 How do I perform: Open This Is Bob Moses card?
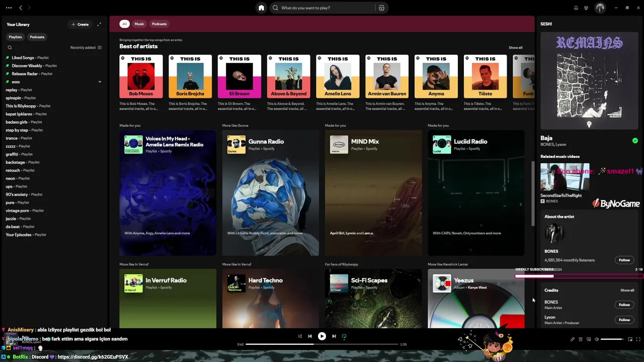pos(141,83)
